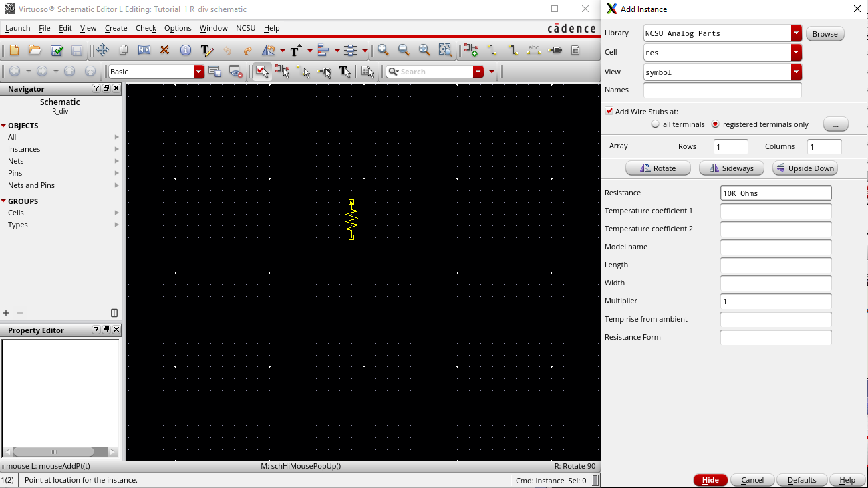Open the Properties info (i) icon

(186, 50)
